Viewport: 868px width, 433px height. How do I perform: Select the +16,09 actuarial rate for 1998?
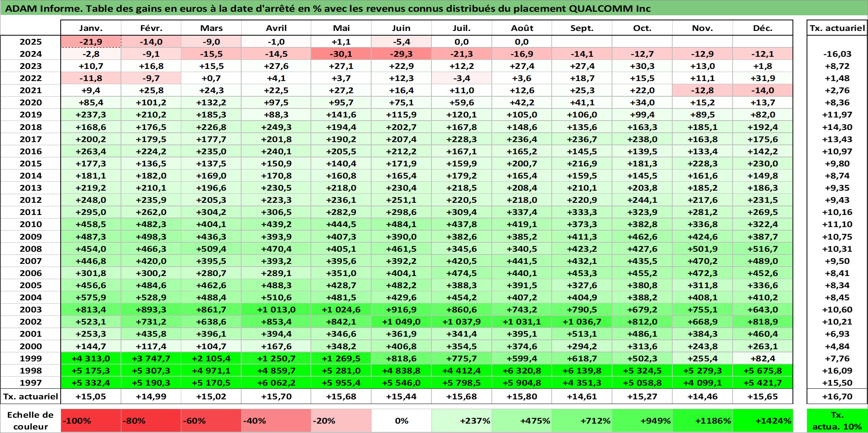pos(837,370)
